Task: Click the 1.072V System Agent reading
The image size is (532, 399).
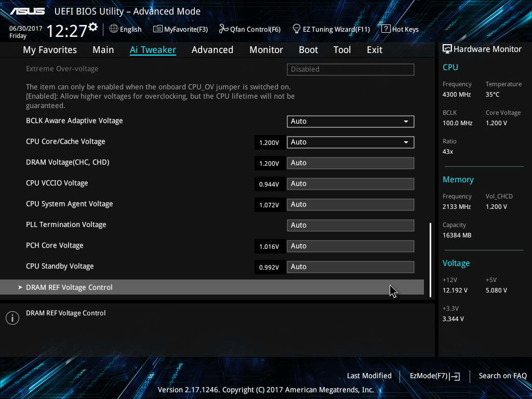Action: [x=270, y=205]
